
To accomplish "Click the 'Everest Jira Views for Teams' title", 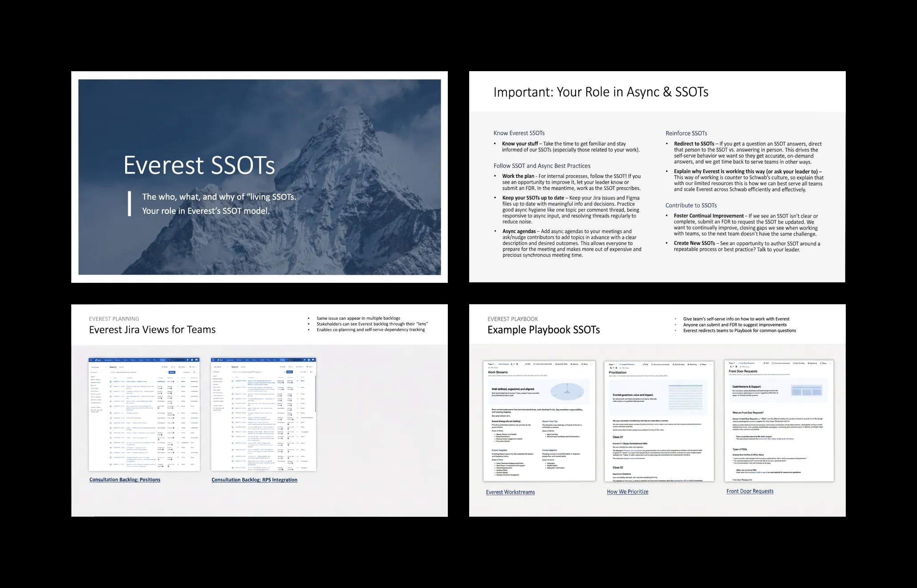I will (152, 330).
